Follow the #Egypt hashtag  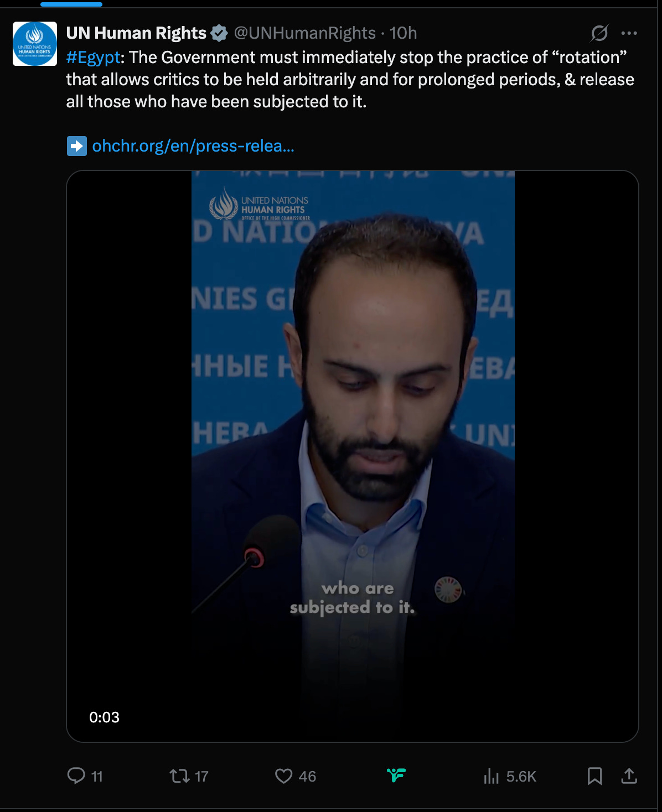tap(93, 58)
